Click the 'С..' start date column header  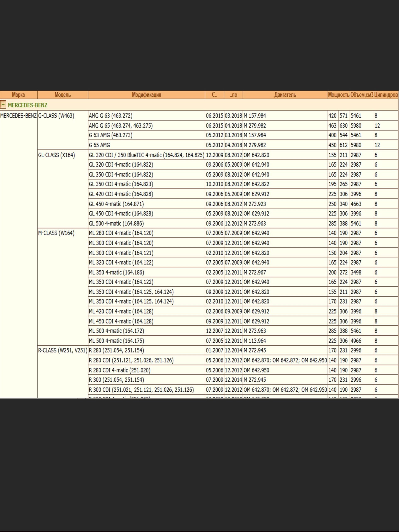214,95
